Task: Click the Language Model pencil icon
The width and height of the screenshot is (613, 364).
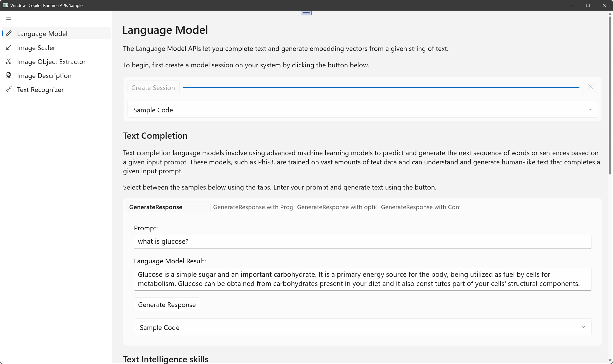Action: tap(9, 34)
